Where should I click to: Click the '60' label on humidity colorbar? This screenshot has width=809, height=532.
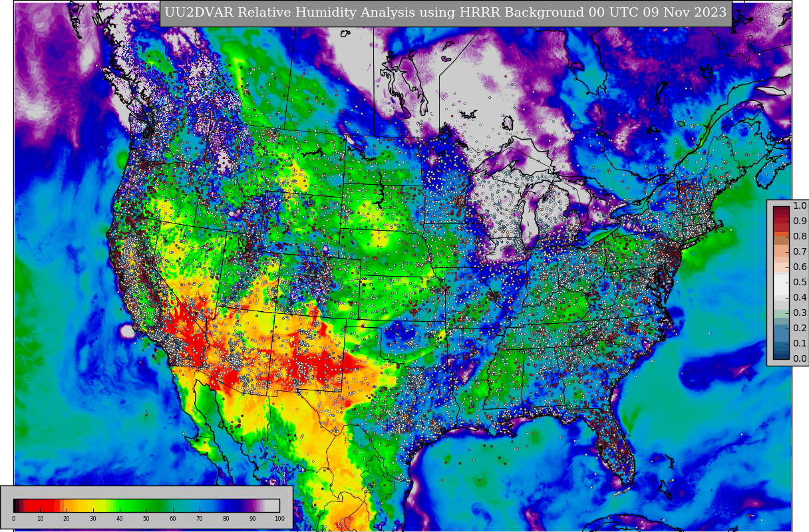[x=173, y=519]
